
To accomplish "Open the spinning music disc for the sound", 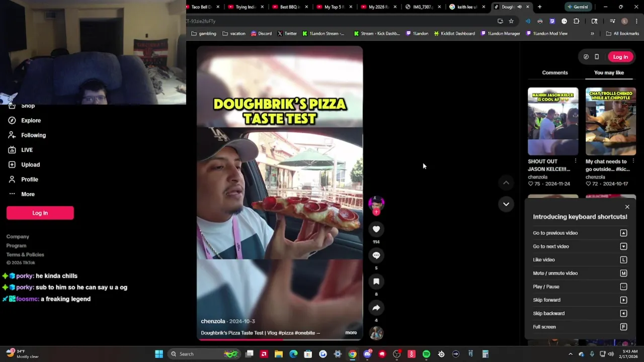I will 376,333.
